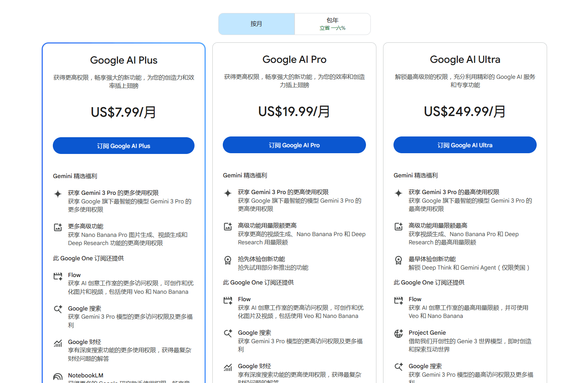
Task: Click the Google 财经 chart icon in Pro plan
Action: point(228,367)
